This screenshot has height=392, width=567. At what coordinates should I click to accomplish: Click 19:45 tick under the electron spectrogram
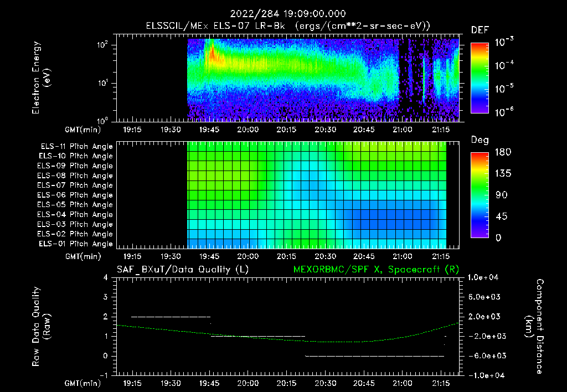[x=209, y=130]
